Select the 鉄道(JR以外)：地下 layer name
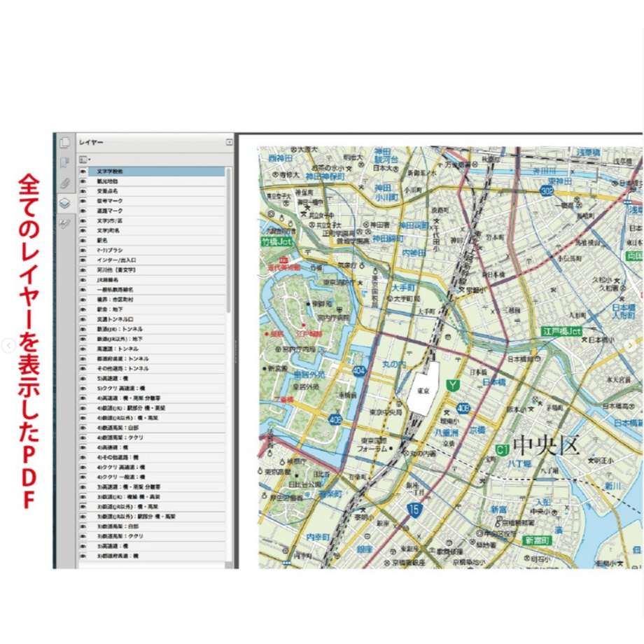Viewport: 644px width, 644px height. pyautogui.click(x=120, y=339)
